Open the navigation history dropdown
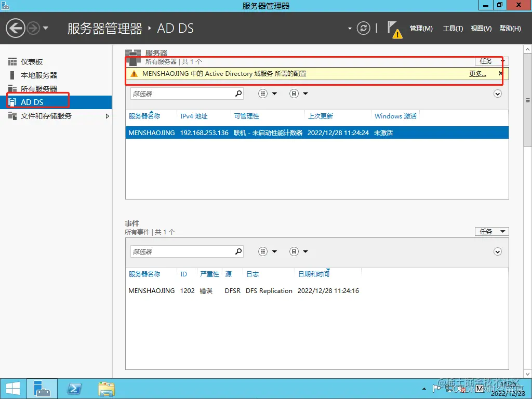This screenshot has width=532, height=399. [x=46, y=28]
